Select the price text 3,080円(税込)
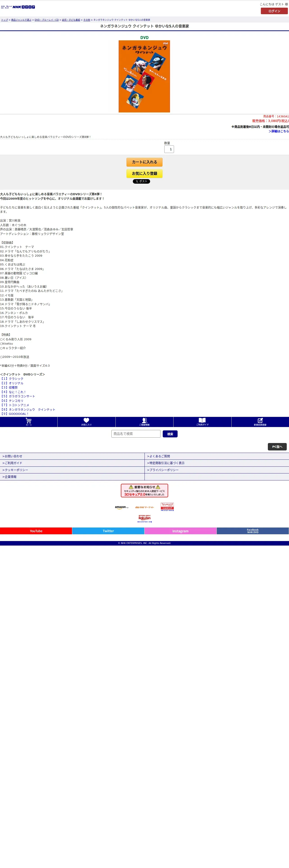 (x=278, y=121)
